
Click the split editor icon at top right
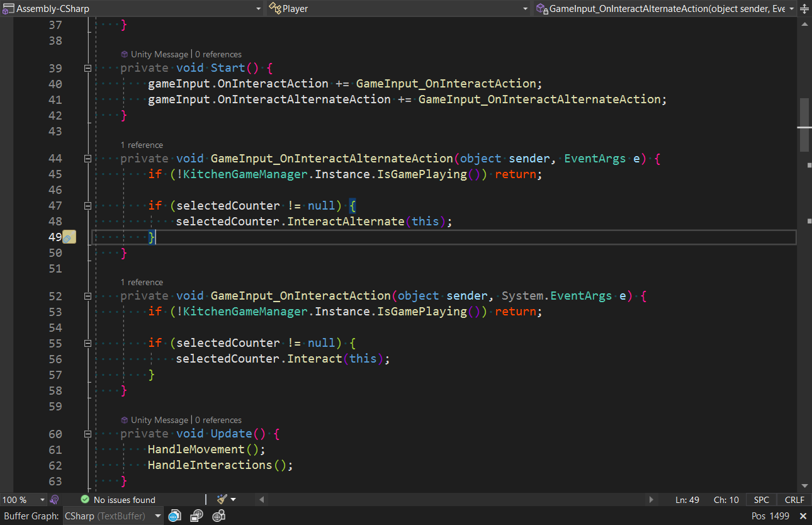804,8
